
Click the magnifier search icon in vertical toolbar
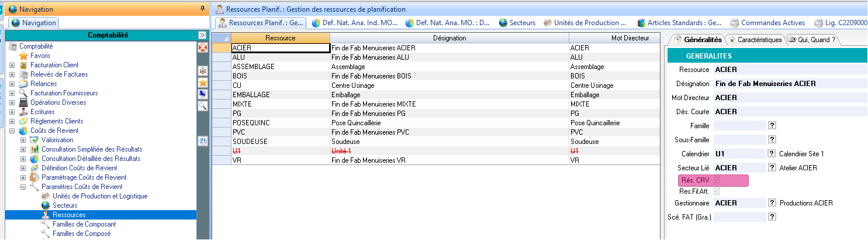click(203, 106)
